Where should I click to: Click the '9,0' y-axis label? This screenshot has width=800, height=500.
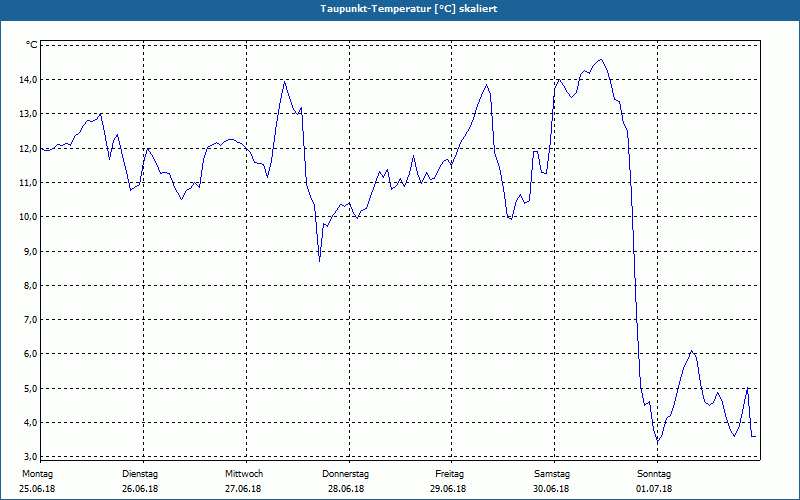(x=31, y=252)
